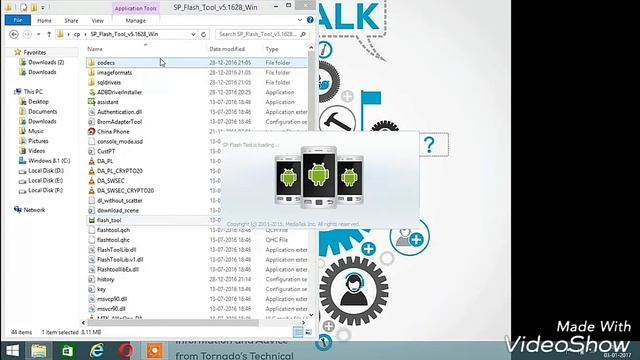Screen dimensions: 640x360
Task: Open Downloads (2) under Favorites
Action: tap(46, 62)
